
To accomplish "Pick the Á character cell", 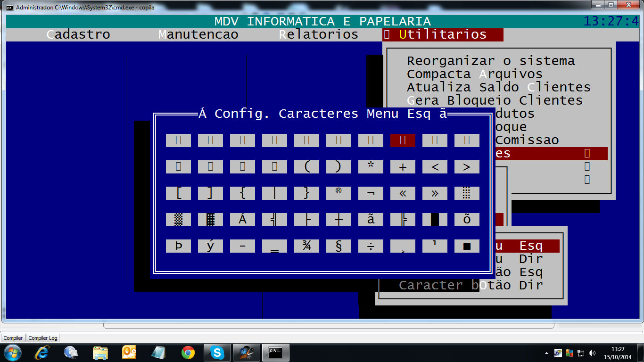I will pos(242,219).
